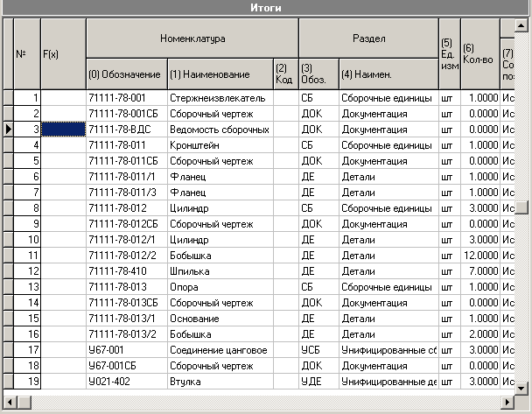The image size is (532, 414).
Task: Click the current row indicator arrow
Action: (8, 129)
